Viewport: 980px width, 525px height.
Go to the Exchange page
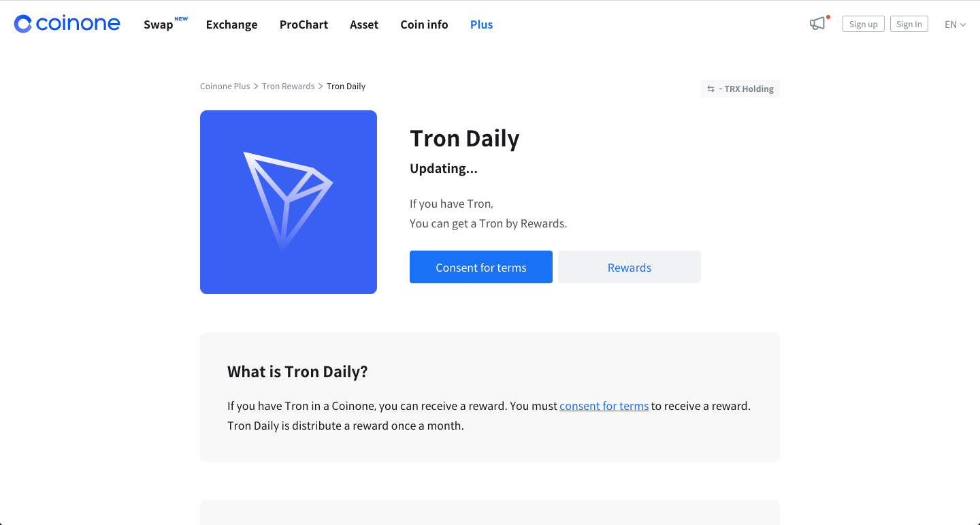[x=231, y=25]
